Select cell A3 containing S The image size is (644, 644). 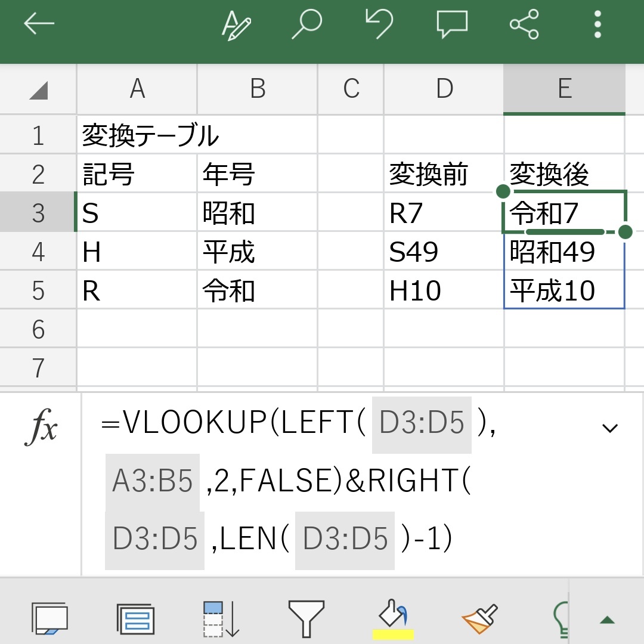[x=137, y=212]
